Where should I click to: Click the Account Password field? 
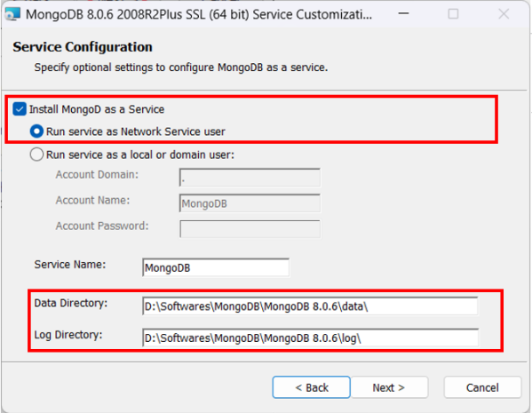point(250,229)
